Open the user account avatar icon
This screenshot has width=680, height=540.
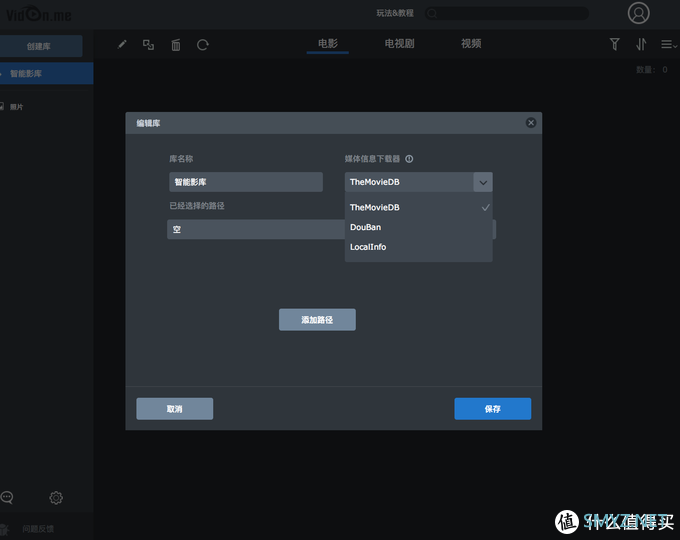click(638, 13)
